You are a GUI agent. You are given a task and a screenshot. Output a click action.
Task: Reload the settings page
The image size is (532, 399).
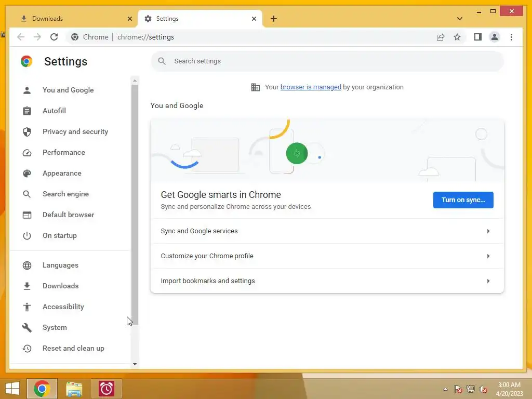click(x=54, y=37)
